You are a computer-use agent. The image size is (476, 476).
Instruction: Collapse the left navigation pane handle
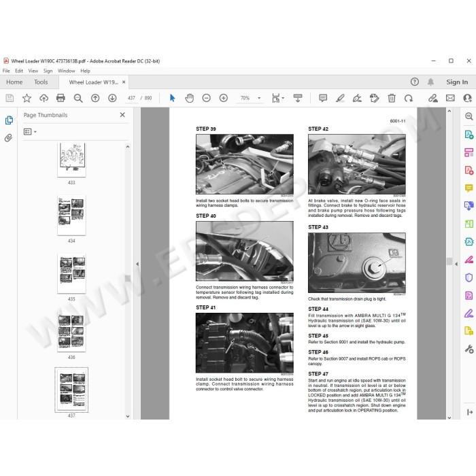[x=137, y=264]
